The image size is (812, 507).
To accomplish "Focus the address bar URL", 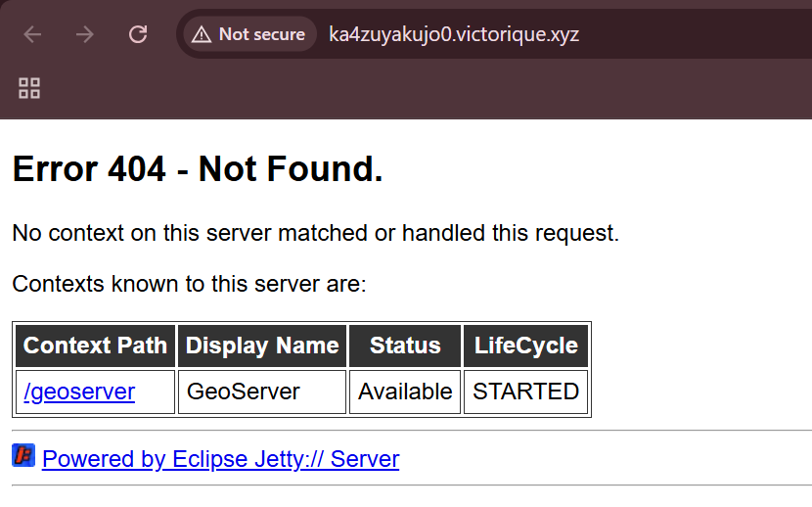I will pos(454,34).
